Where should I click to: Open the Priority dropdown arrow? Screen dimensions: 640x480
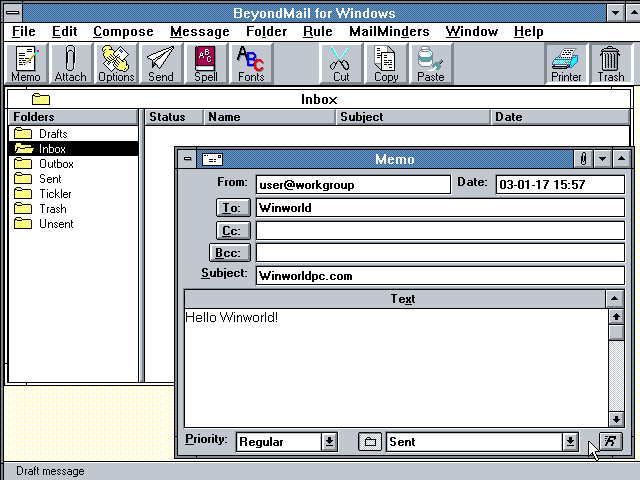tap(329, 442)
